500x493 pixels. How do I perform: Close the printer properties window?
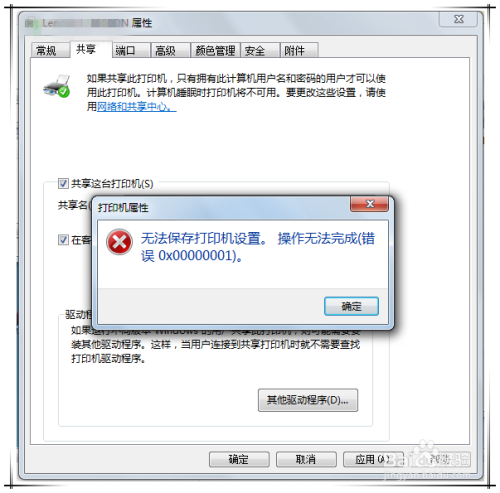[459, 19]
